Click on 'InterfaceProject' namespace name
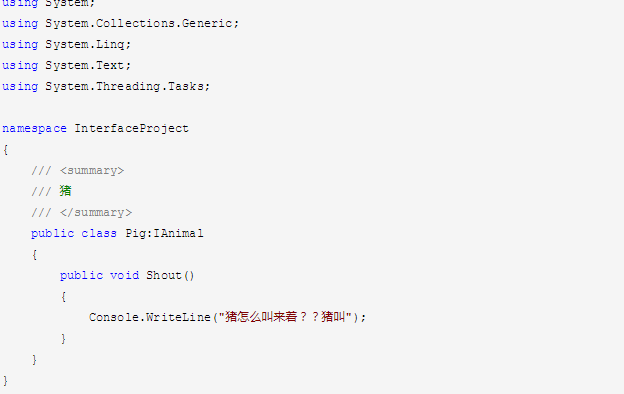The image size is (624, 394). [x=131, y=128]
